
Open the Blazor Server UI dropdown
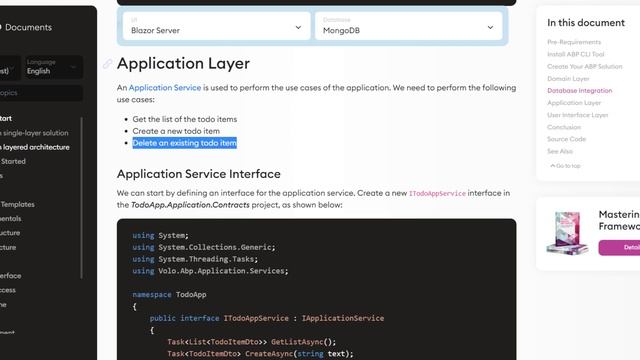coord(216,26)
